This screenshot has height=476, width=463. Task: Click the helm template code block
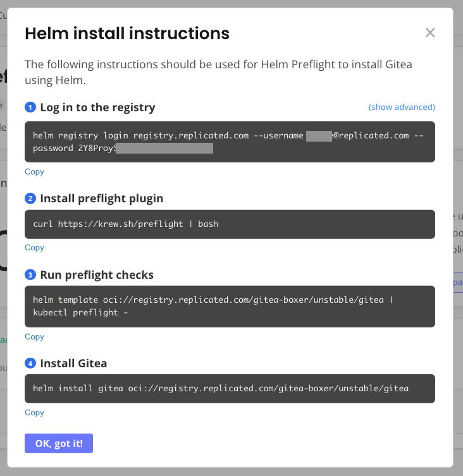[x=230, y=306]
